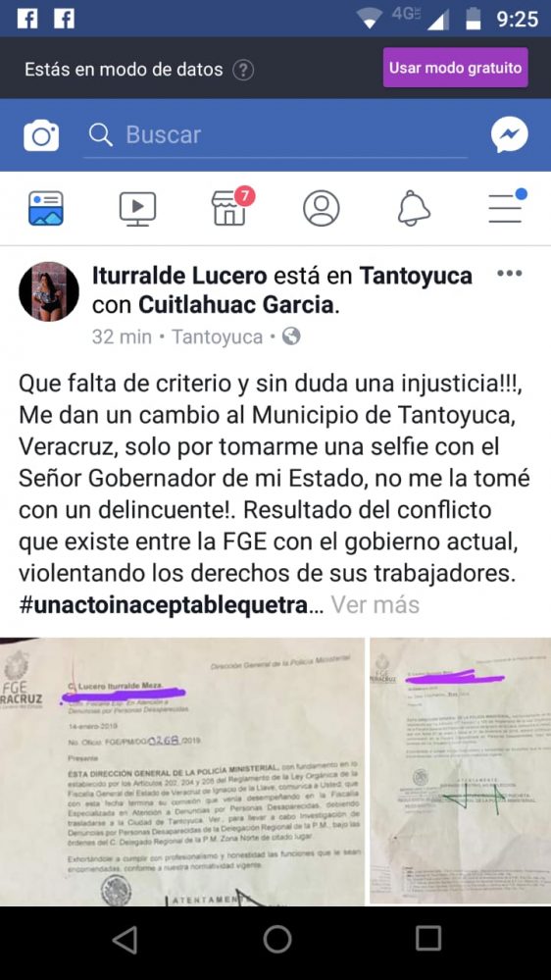Open Iturralde Lucero profile name link
551x980 pixels.
pos(179,275)
